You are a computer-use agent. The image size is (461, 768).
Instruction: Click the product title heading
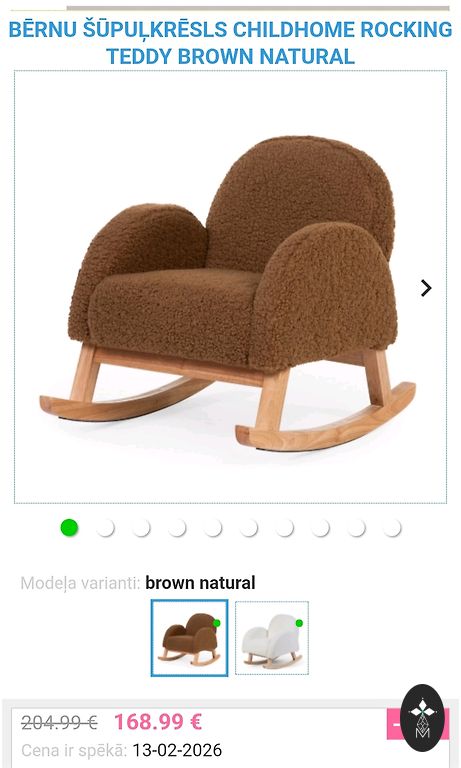point(230,43)
